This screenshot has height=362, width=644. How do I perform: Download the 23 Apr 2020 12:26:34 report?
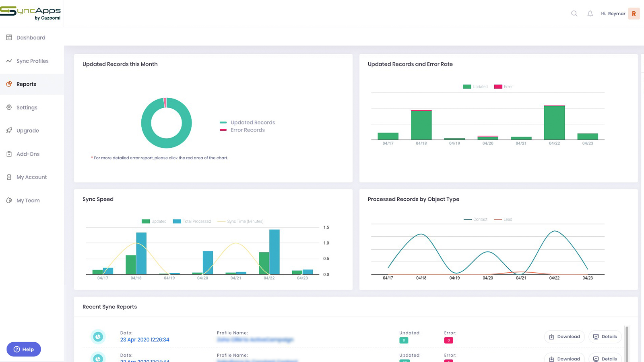[x=565, y=337]
